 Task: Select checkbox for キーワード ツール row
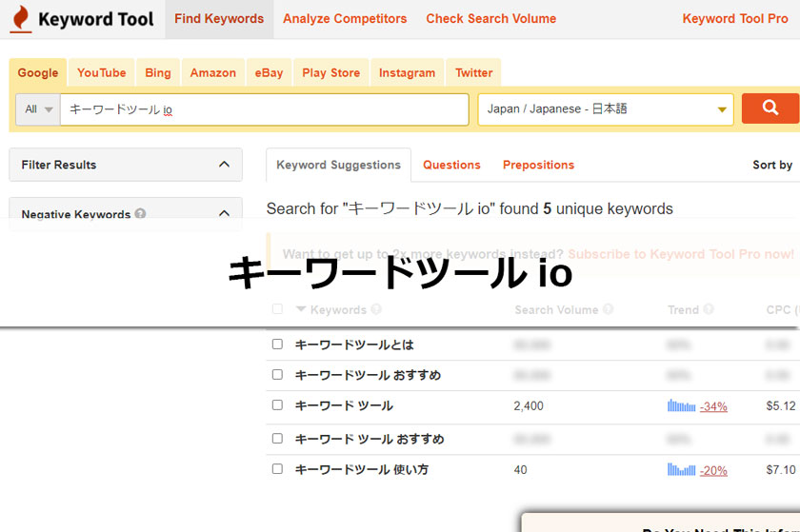(x=277, y=405)
